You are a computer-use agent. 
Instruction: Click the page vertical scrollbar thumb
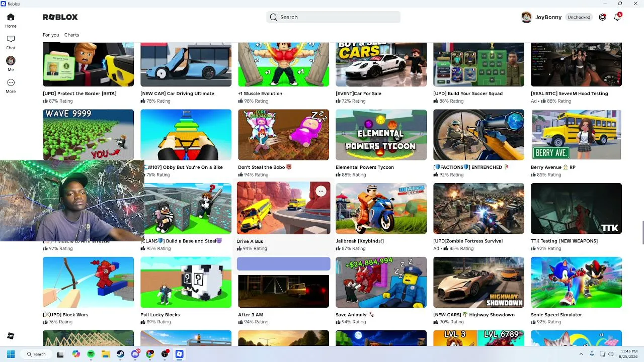click(x=641, y=232)
